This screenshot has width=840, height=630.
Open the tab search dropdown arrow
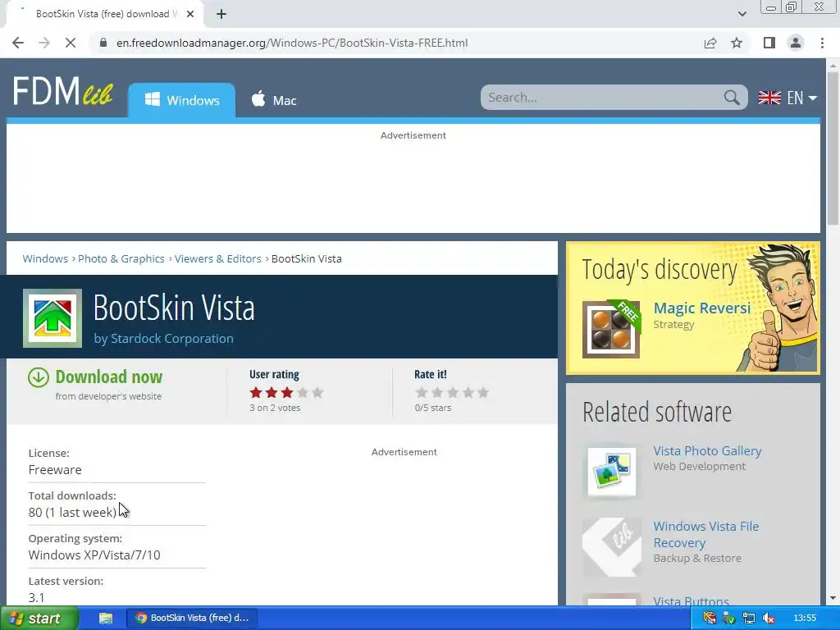(x=742, y=14)
